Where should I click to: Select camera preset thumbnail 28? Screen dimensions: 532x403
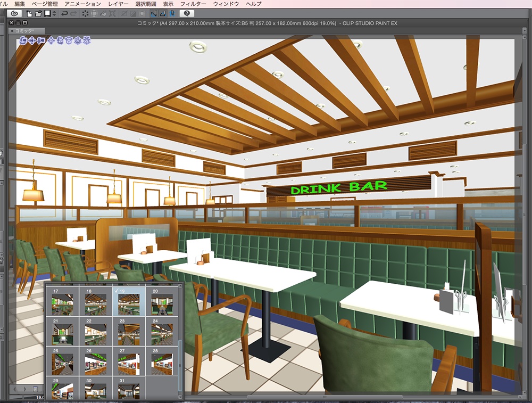162,361
